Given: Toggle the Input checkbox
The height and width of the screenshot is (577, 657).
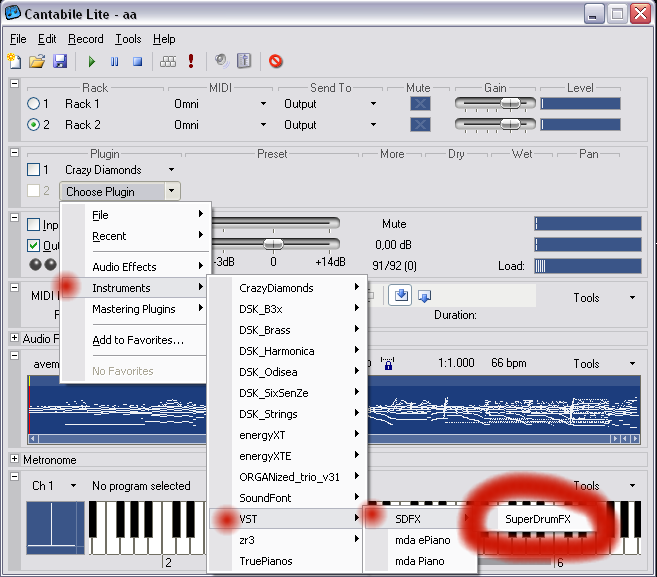Looking at the screenshot, I should click(x=34, y=225).
